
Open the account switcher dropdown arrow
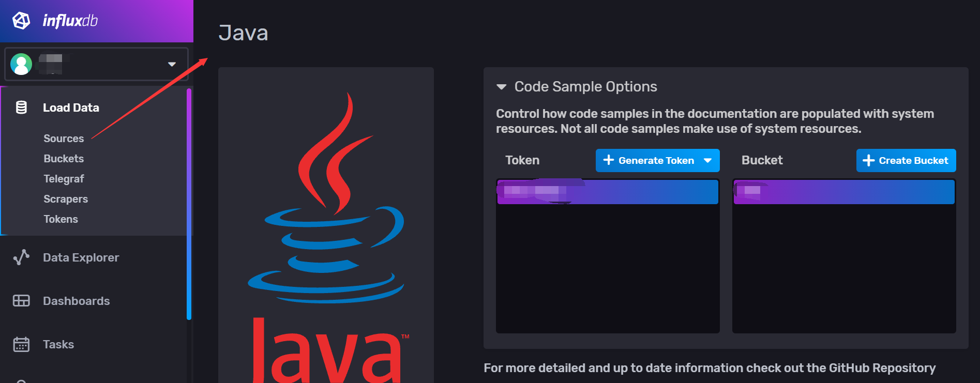coord(172,64)
